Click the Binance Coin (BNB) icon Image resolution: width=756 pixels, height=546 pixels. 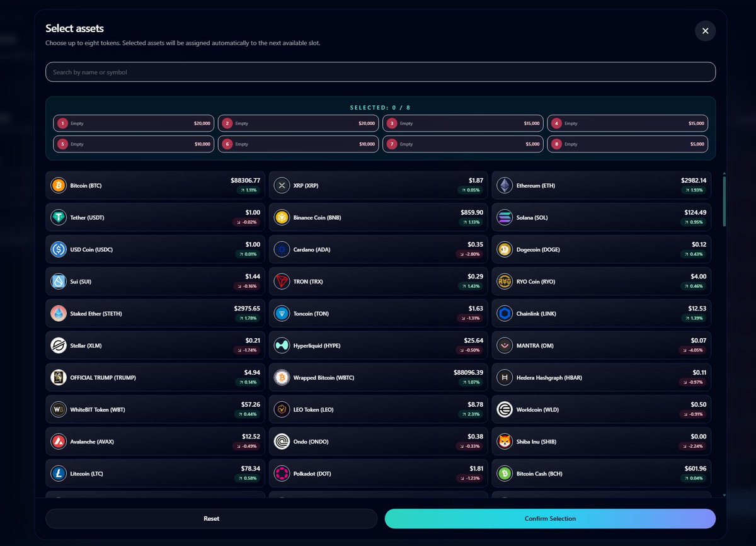click(x=282, y=218)
